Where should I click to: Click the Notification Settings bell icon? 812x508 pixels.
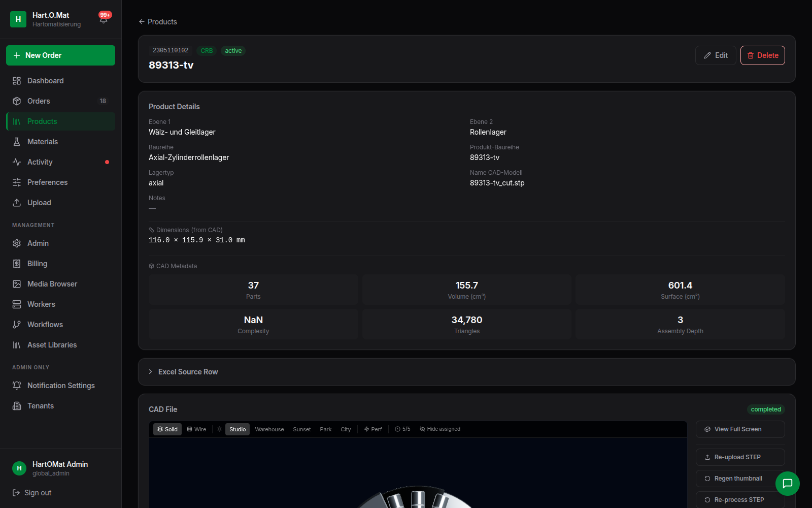click(x=17, y=386)
